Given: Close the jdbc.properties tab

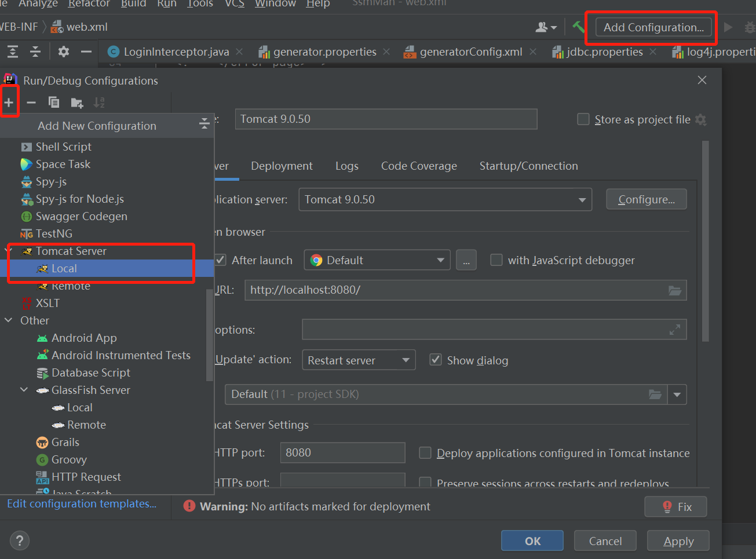Looking at the screenshot, I should tap(653, 52).
